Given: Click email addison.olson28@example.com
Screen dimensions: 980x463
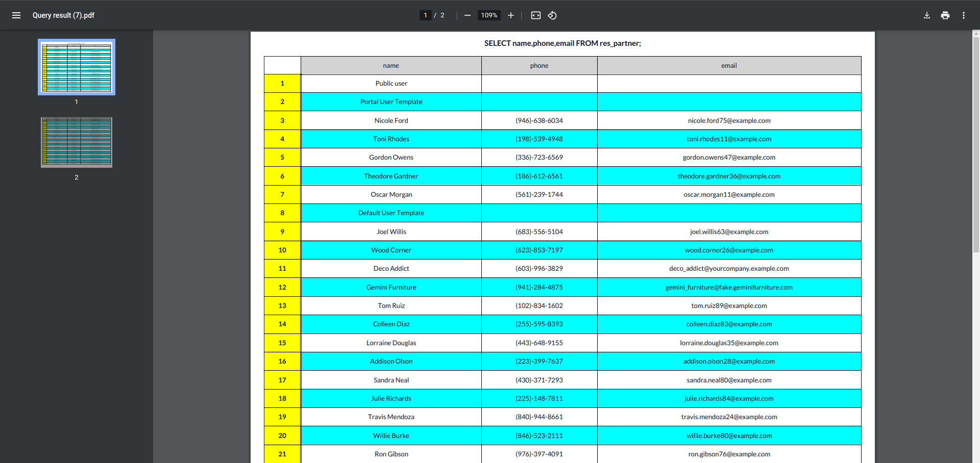Looking at the screenshot, I should coord(729,361).
